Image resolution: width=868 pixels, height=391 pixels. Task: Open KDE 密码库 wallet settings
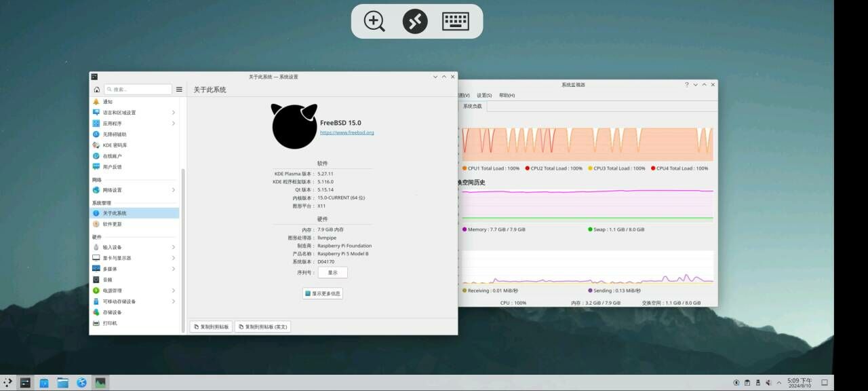tap(136, 145)
